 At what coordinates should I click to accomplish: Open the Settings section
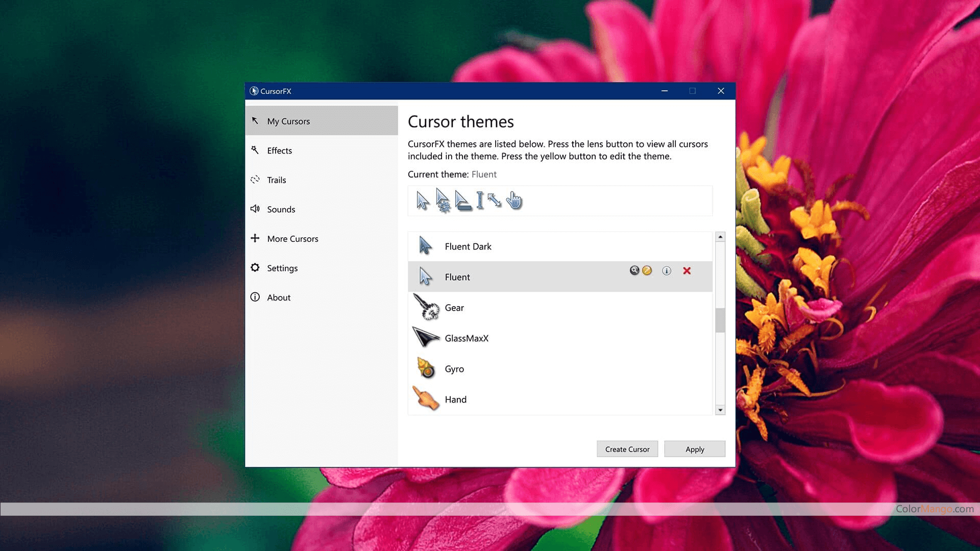tap(322, 268)
